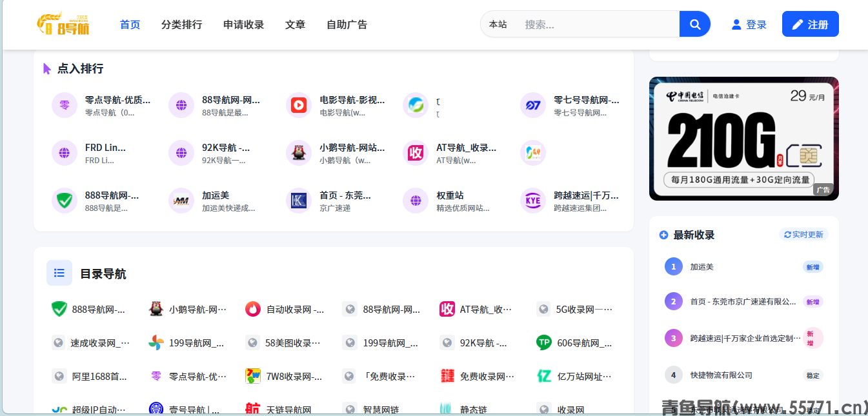Click the 88导航 site logo

(63, 24)
